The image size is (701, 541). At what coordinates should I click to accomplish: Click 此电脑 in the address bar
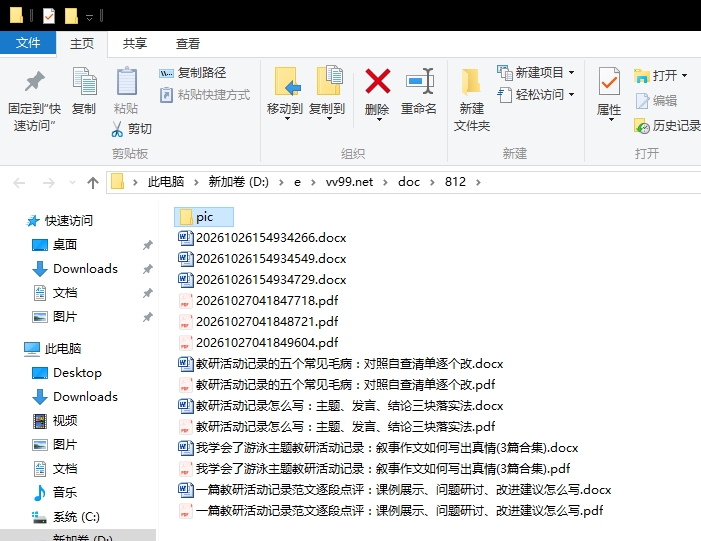[x=166, y=182]
